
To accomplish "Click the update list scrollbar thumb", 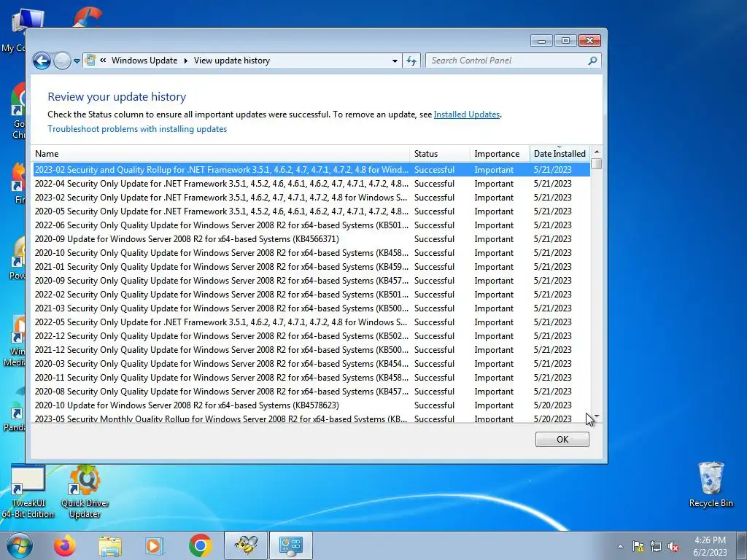I will pos(597,163).
